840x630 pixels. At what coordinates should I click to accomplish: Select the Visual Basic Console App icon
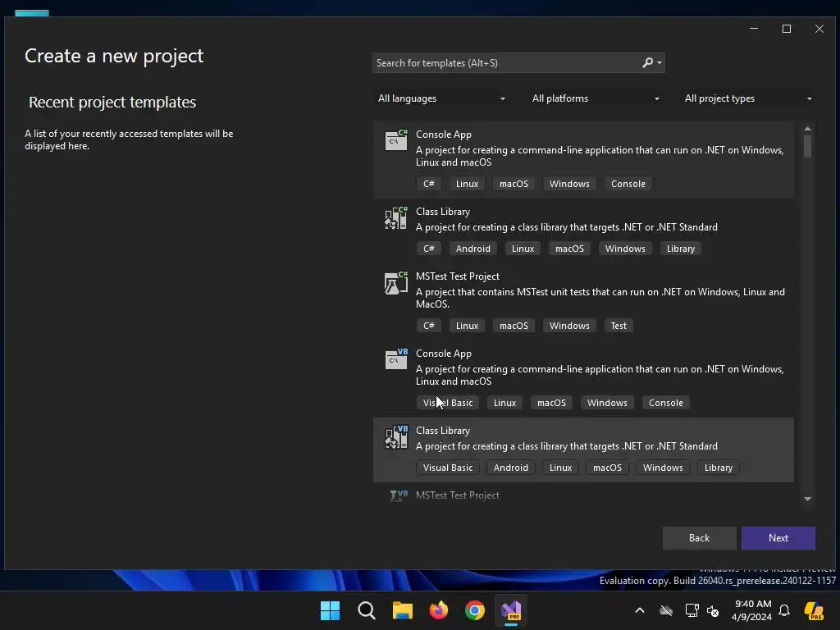tap(396, 359)
